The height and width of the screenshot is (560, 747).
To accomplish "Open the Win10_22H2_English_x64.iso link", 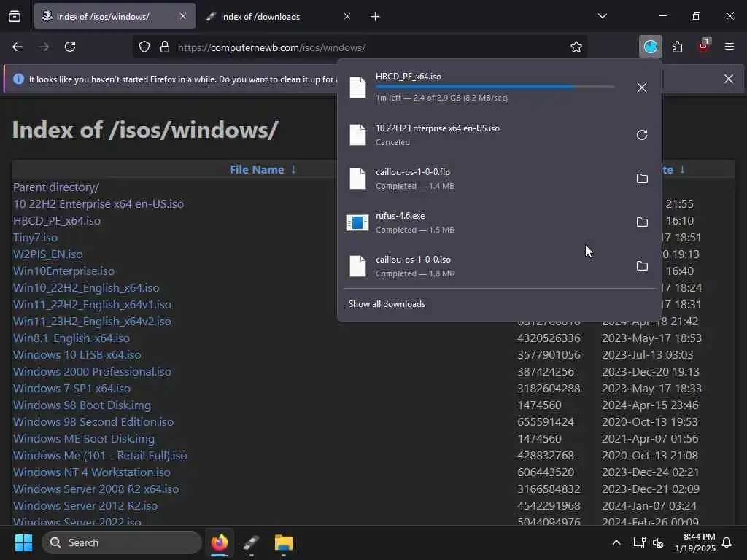I will (86, 287).
